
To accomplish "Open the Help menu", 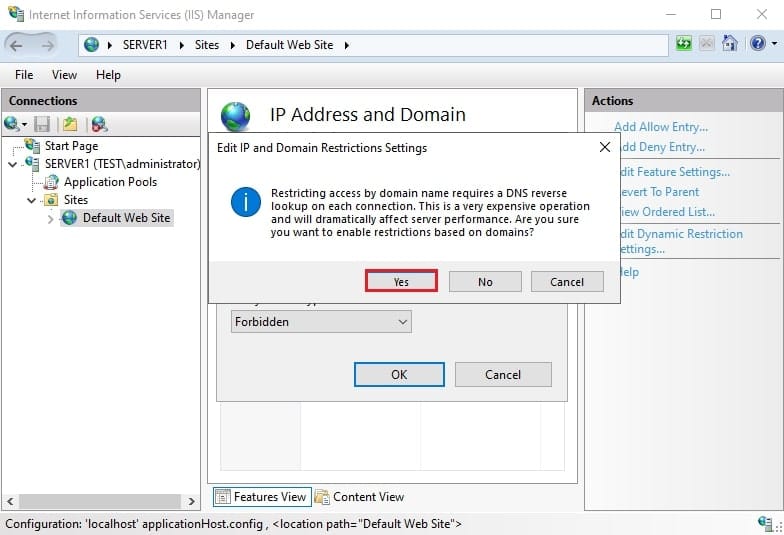I will pos(108,75).
